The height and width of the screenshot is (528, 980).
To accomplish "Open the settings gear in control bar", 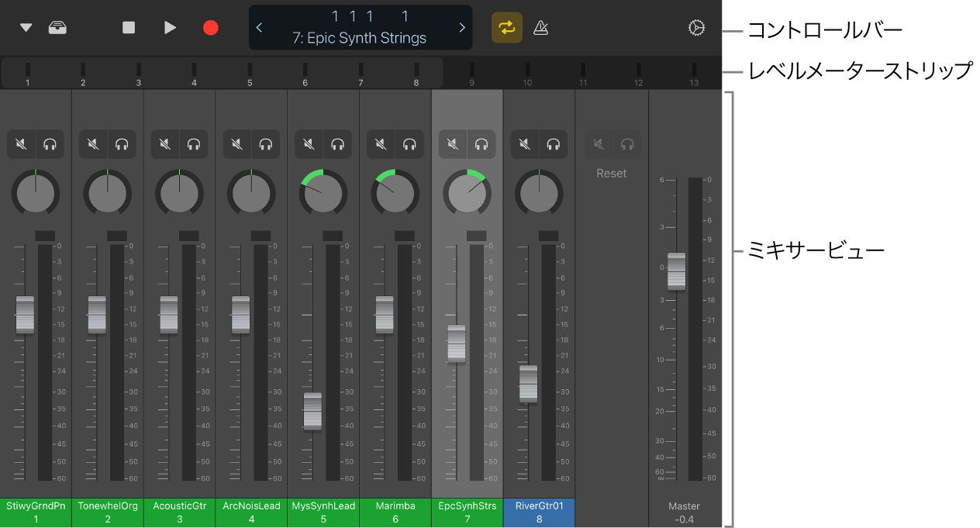I will coord(696,28).
